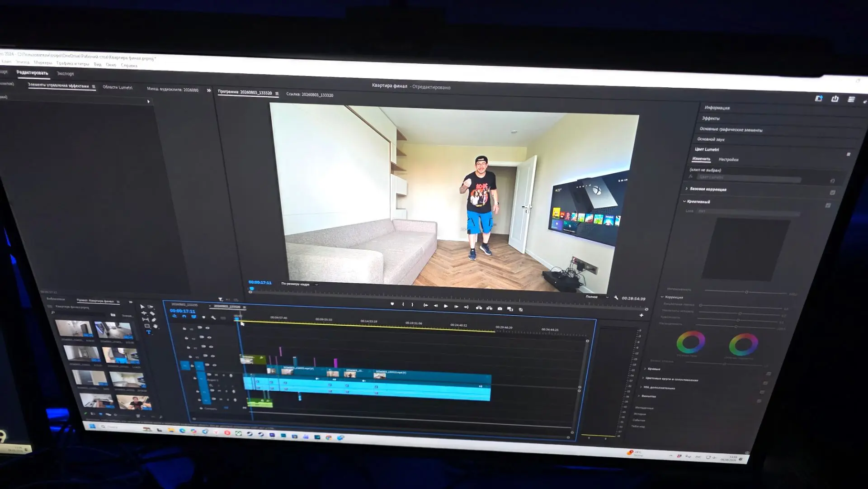
Task: Show hidden panel tabs with double chevron
Action: 208,90
